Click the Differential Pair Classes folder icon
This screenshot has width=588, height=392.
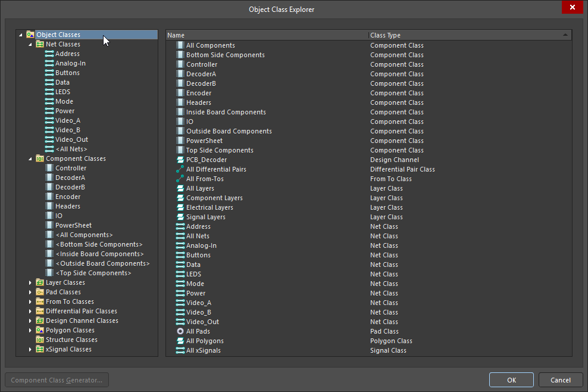coord(40,311)
